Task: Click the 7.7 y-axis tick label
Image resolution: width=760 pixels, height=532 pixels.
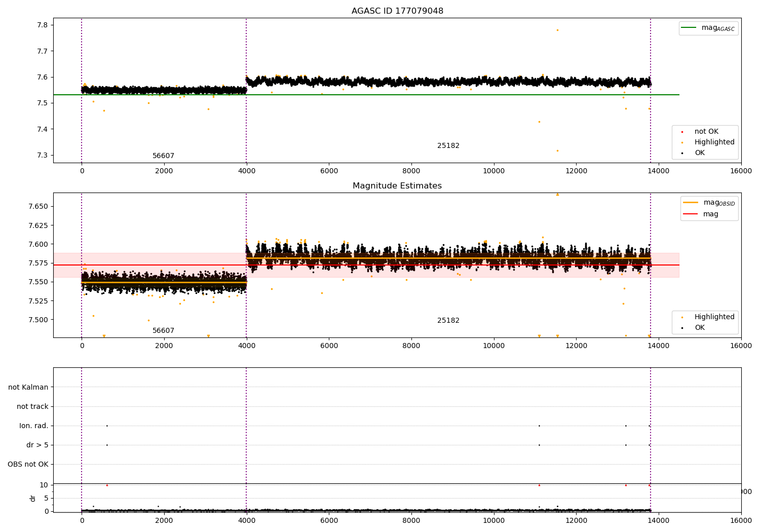Action: point(43,51)
